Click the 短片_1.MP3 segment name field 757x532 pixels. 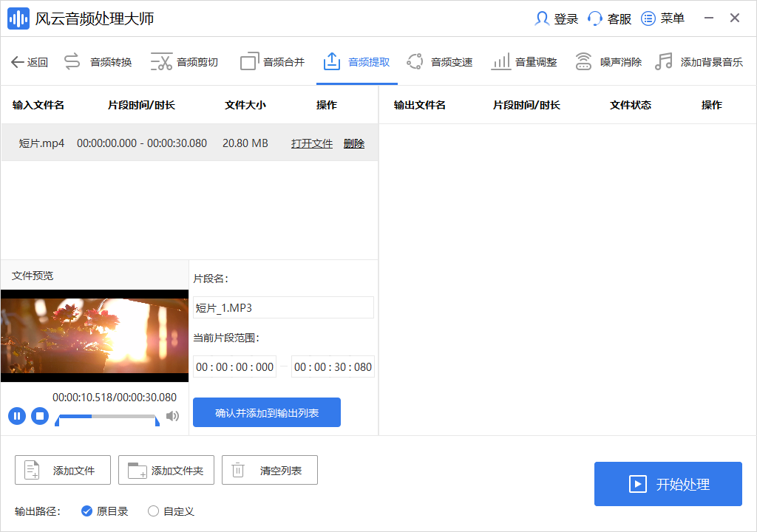(283, 307)
